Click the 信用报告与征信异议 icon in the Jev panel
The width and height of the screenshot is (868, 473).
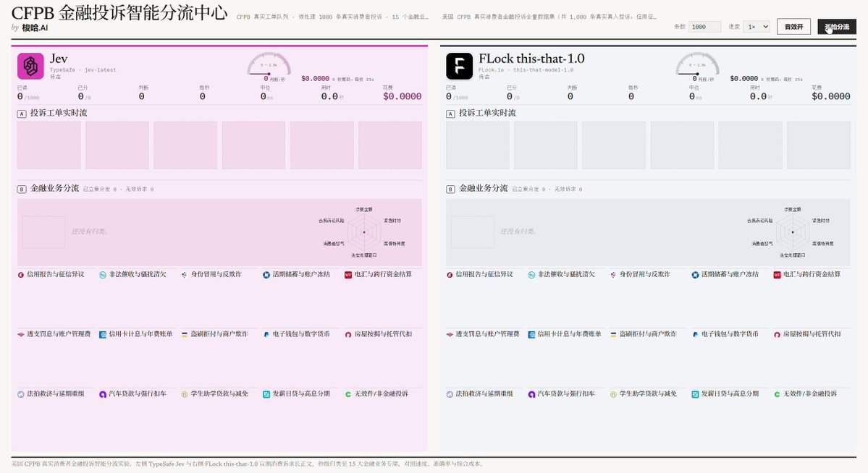coord(21,275)
